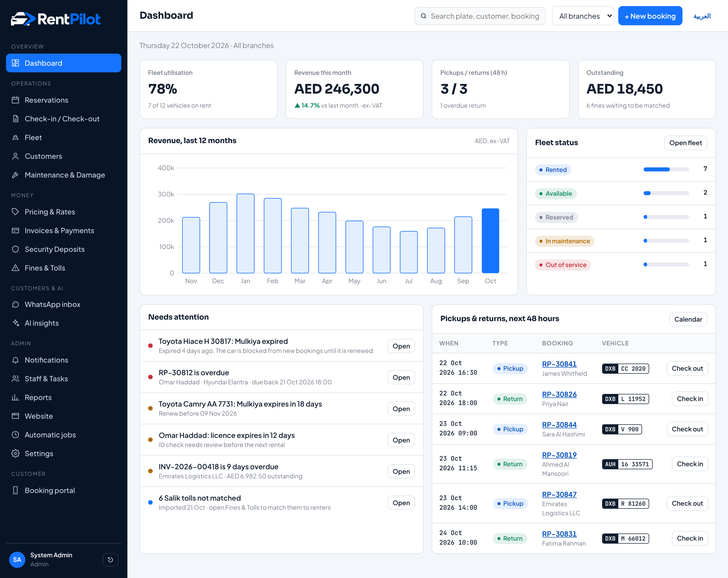Click the Revenue this month AED 246,300 card
This screenshot has width=728, height=578.
click(x=354, y=89)
